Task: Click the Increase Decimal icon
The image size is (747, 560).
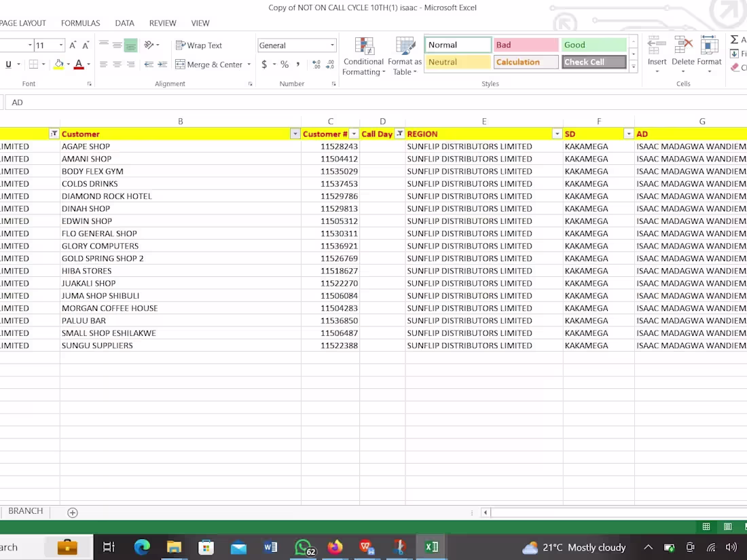Action: (316, 64)
